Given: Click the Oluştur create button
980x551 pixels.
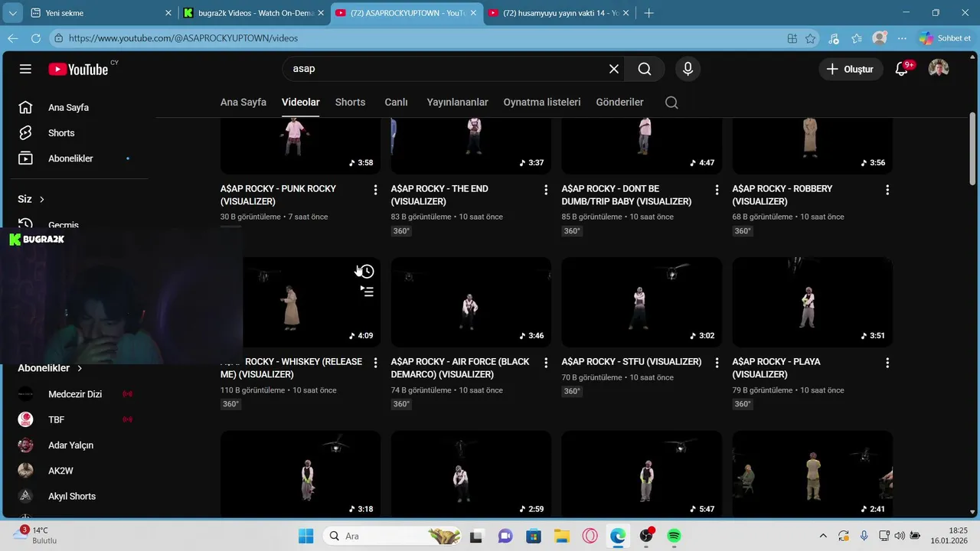Looking at the screenshot, I should pyautogui.click(x=850, y=69).
